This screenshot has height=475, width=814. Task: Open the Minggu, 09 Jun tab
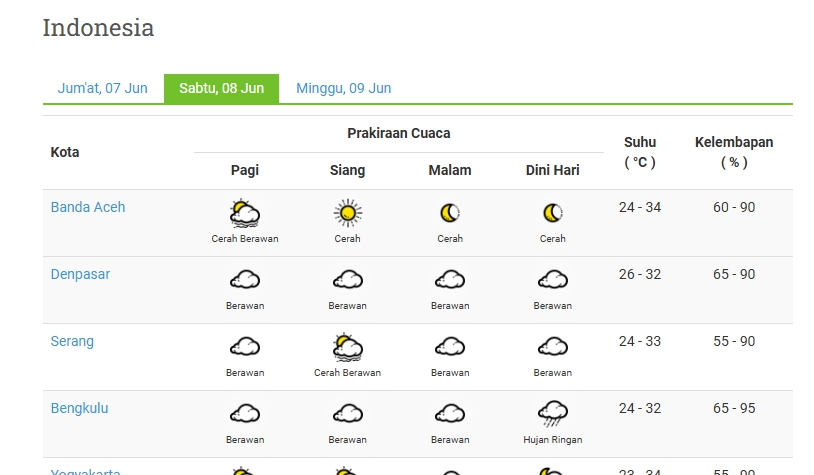pyautogui.click(x=343, y=88)
